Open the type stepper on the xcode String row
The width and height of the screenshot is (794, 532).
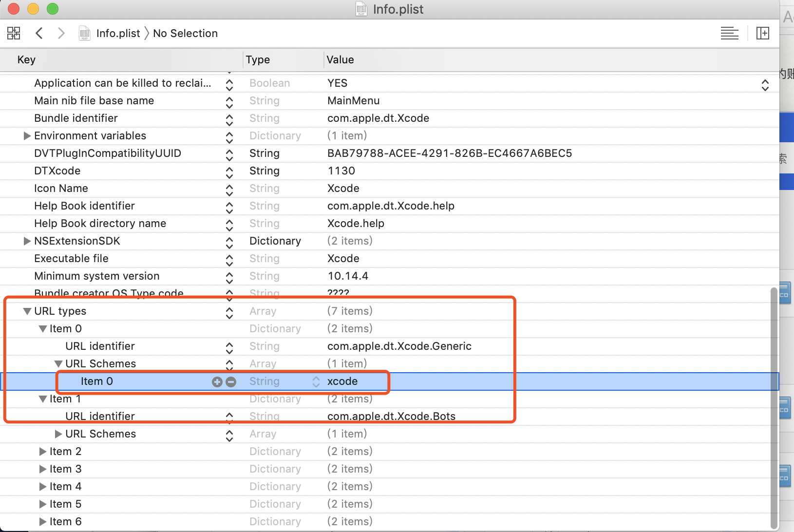316,382
